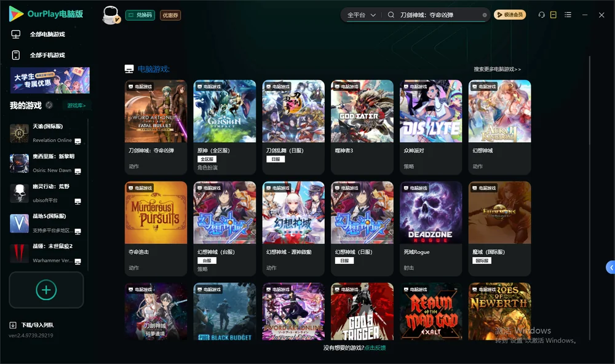Open 战锤: 末世鼠疫2 in my games

coord(47,253)
